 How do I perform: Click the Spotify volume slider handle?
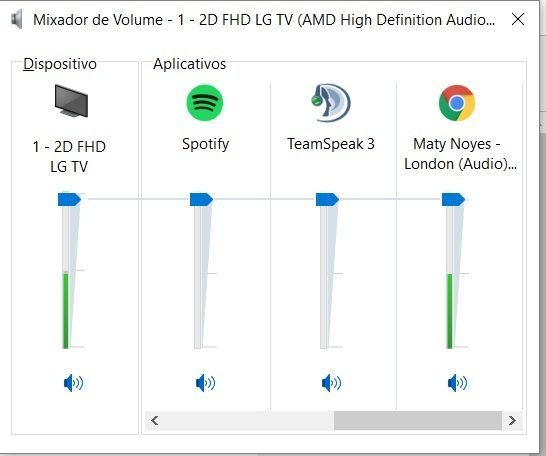click(x=201, y=199)
